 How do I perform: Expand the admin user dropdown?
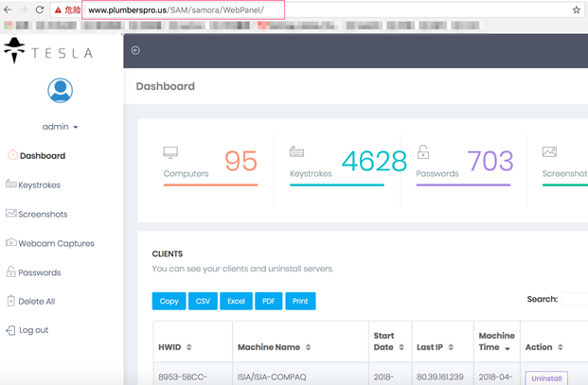point(60,127)
